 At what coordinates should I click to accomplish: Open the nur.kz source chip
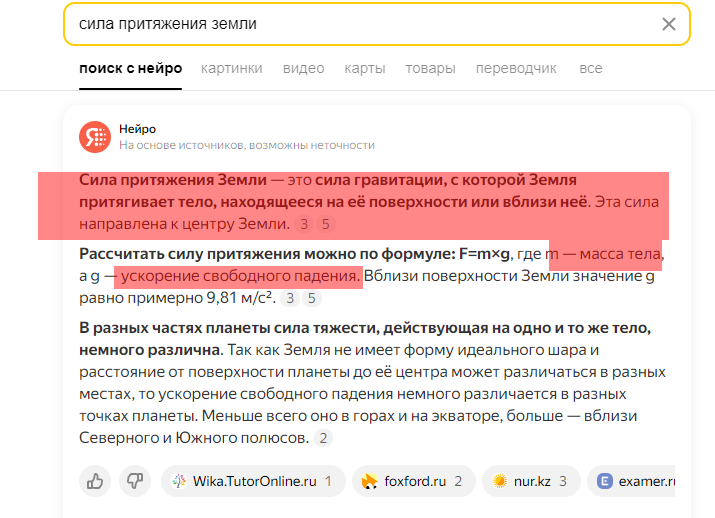(531, 481)
